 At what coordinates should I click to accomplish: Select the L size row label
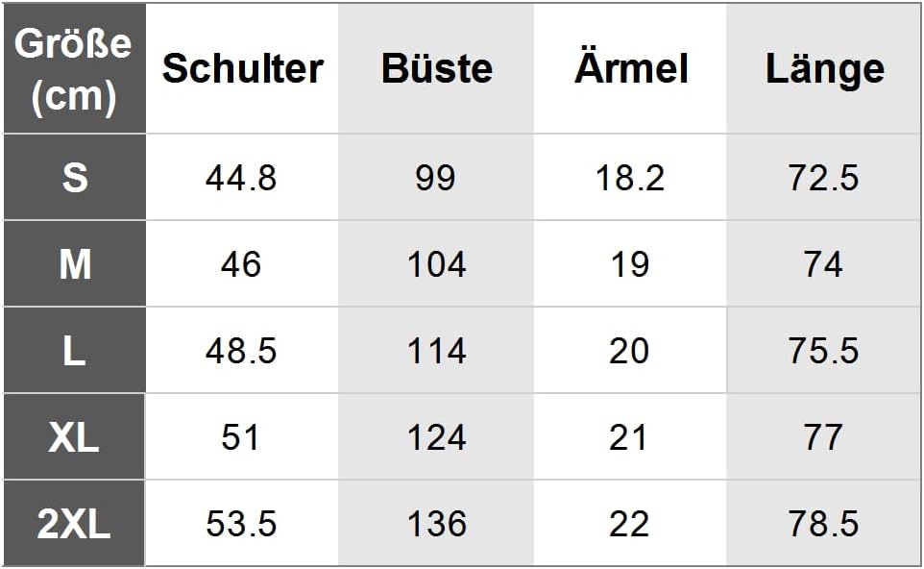pyautogui.click(x=74, y=351)
